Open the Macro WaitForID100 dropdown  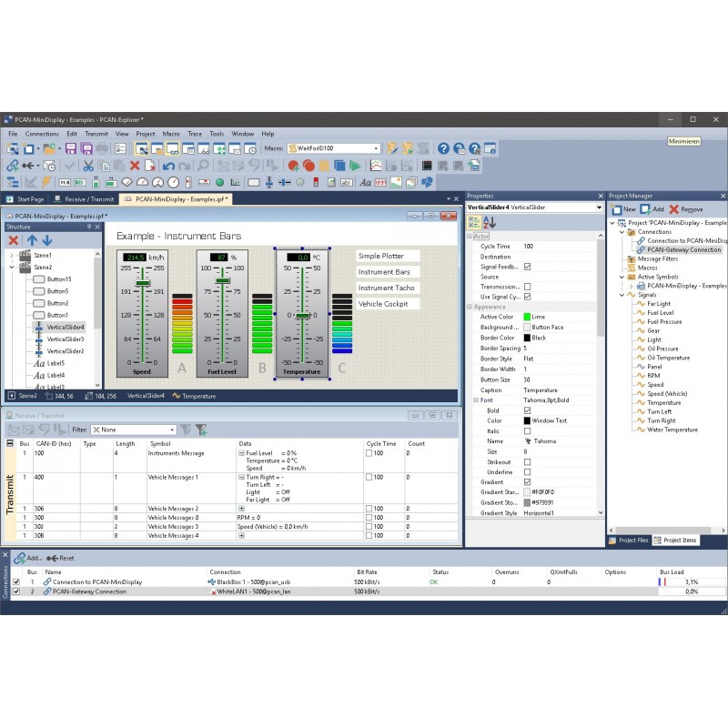tap(376, 148)
